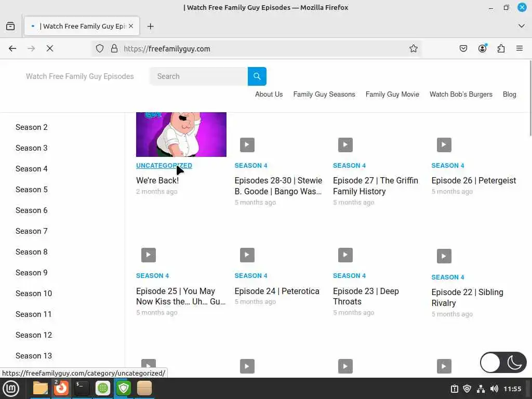Click the clock showing 11:55

click(x=512, y=389)
